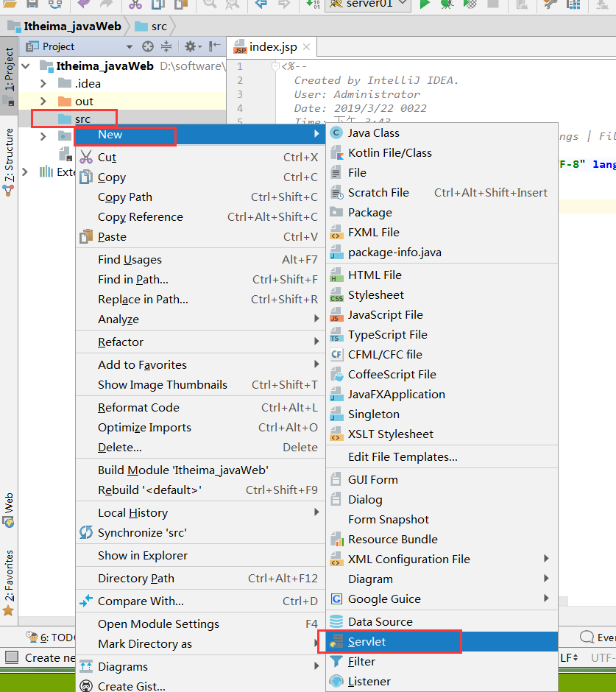Screen dimensions: 616x692
Task: Create a new CFML/CFC file
Action: click(x=442, y=354)
